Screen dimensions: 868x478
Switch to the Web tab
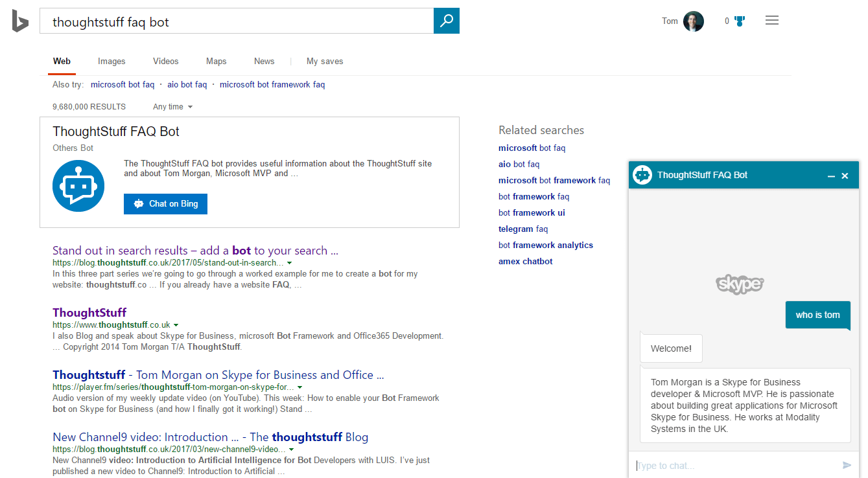tap(62, 62)
